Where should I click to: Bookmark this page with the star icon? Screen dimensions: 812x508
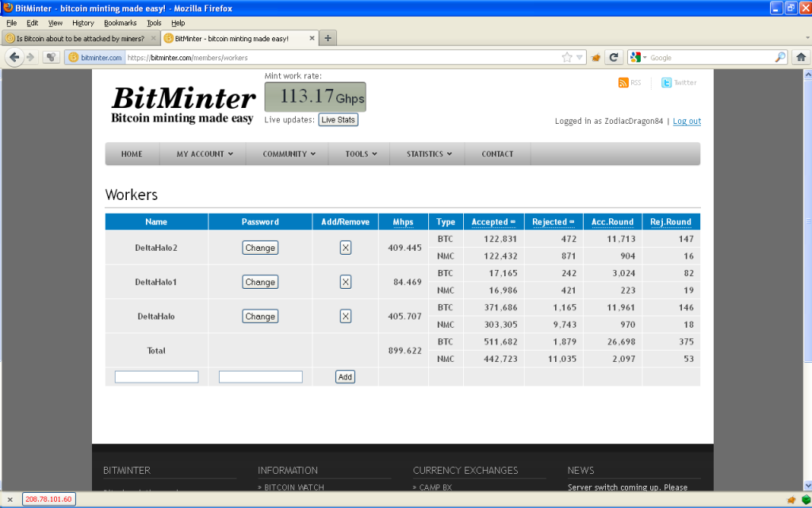567,57
